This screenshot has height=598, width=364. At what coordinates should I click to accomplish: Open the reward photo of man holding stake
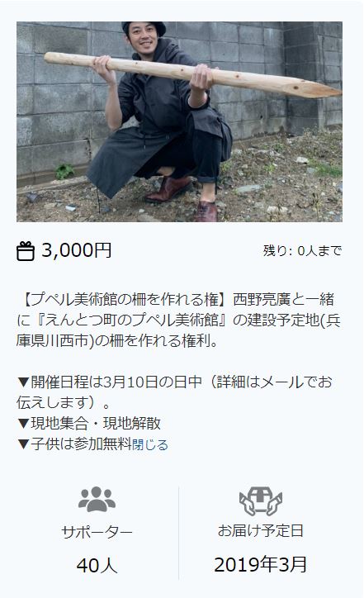tap(179, 121)
